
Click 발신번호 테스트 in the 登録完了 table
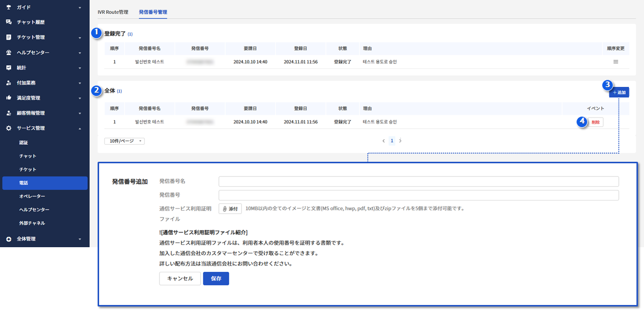point(149,62)
